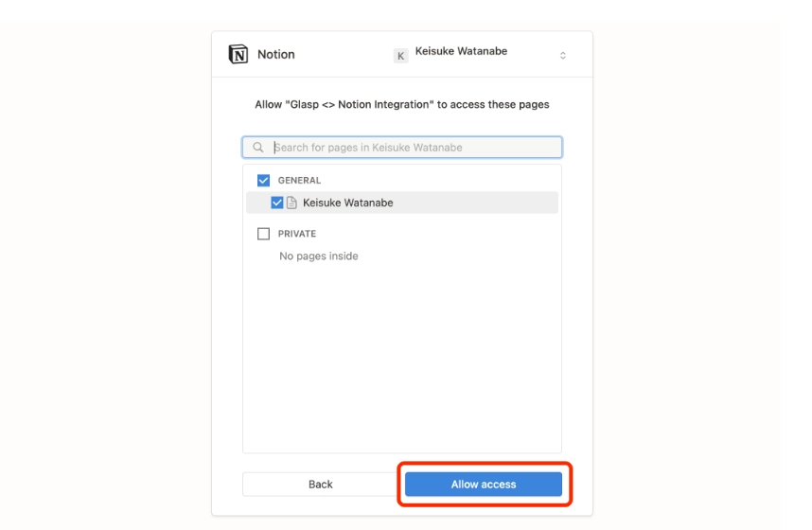Click the Allow access button

(x=484, y=485)
